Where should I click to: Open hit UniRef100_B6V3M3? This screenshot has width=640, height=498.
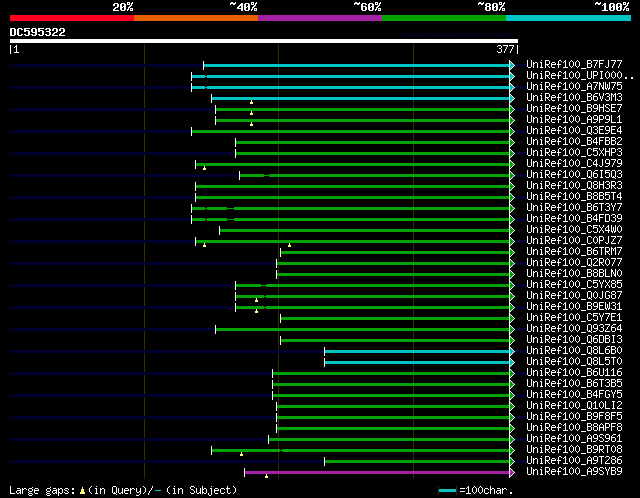pos(574,97)
